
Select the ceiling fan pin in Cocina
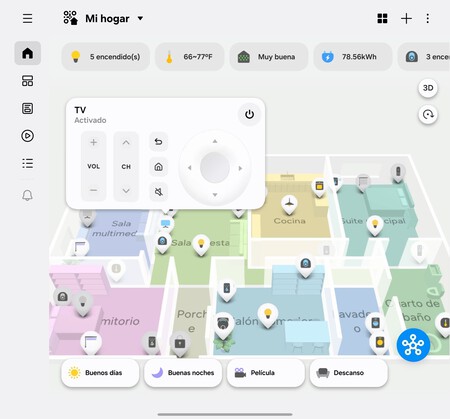coord(289,203)
